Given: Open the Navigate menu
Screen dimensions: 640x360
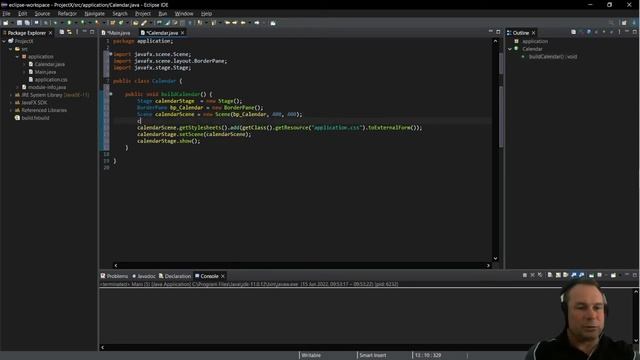Looking at the screenshot, I should tap(95, 13).
